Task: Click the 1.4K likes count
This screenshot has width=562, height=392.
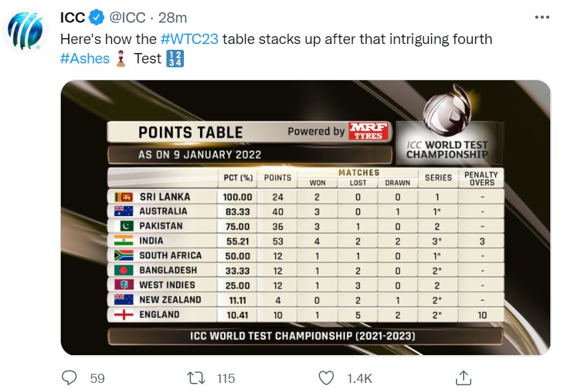Action: [x=359, y=378]
